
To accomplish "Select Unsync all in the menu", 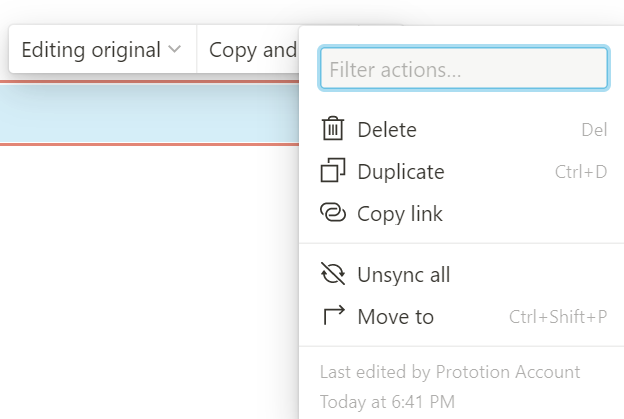I will 464,275.
